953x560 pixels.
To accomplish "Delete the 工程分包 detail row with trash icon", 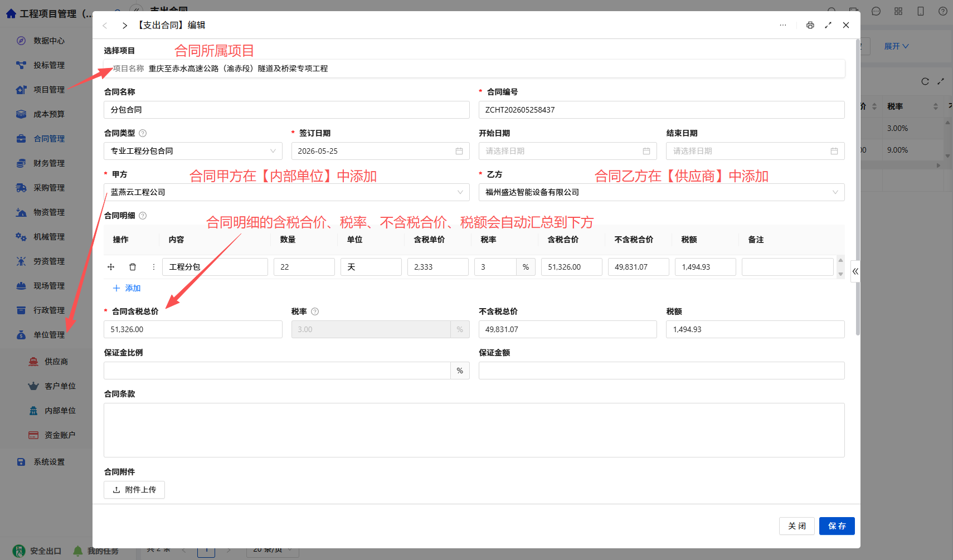I will (x=133, y=267).
